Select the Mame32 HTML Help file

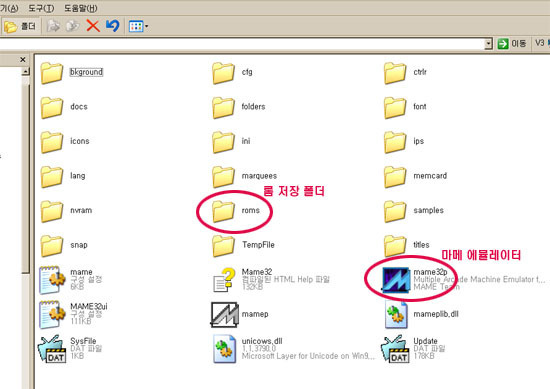pyautogui.click(x=271, y=280)
